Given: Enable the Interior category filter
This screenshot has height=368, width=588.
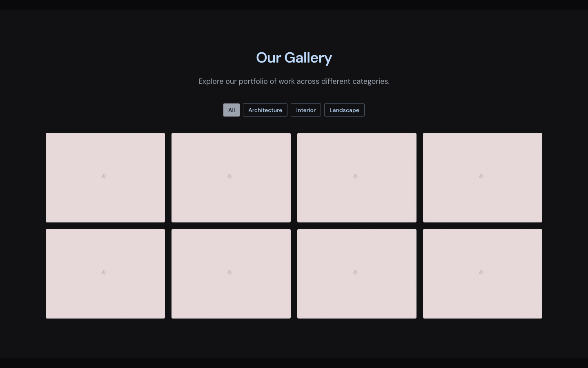Looking at the screenshot, I should (306, 110).
